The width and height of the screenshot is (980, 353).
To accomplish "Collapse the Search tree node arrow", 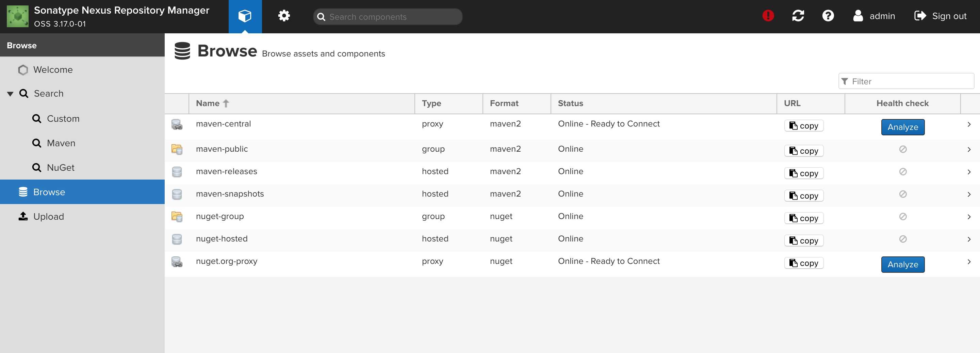I will pyautogui.click(x=10, y=94).
